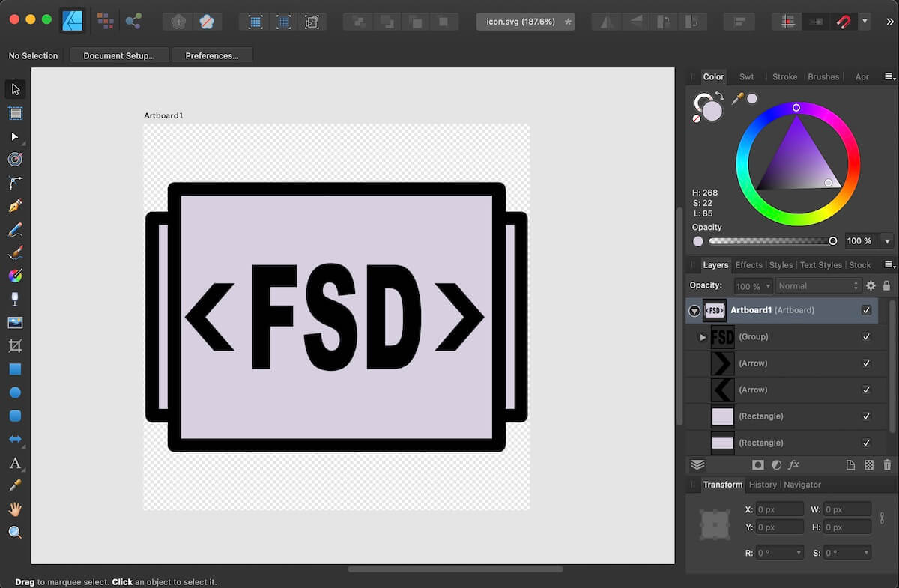Image resolution: width=899 pixels, height=588 pixels.
Task: Collapse the Artboard1 layer entry
Action: pyautogui.click(x=693, y=309)
